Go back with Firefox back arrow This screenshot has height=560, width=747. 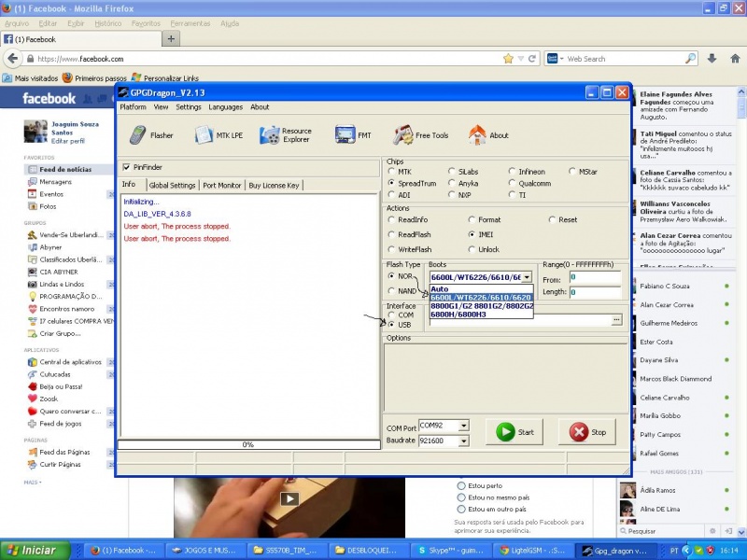13,59
